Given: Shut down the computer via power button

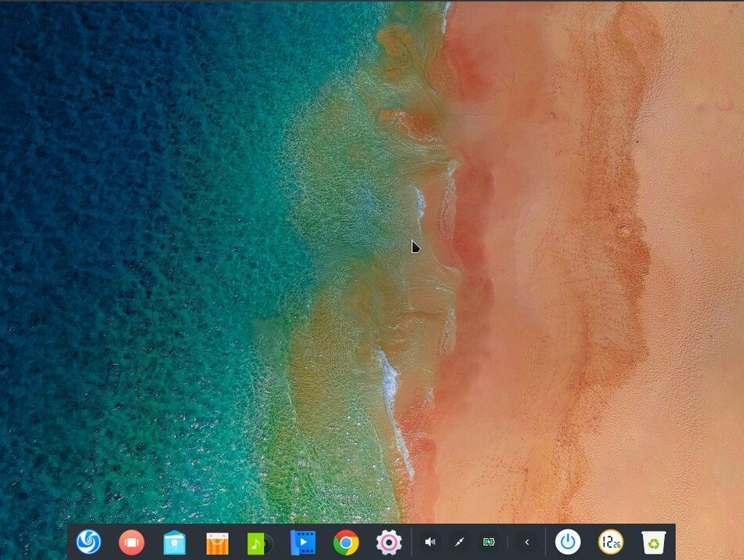Looking at the screenshot, I should (569, 541).
